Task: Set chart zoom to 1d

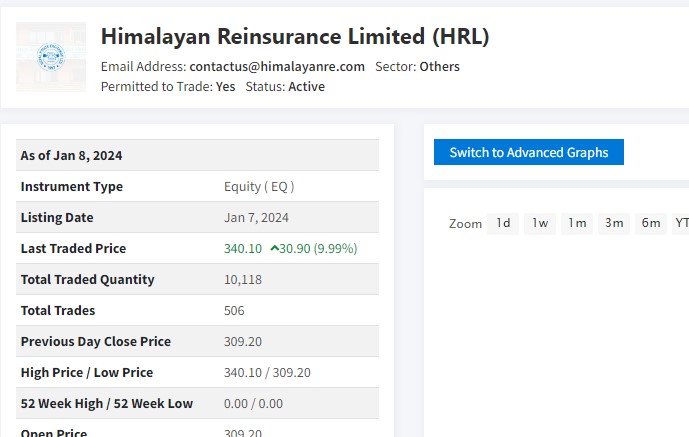Action: point(503,223)
